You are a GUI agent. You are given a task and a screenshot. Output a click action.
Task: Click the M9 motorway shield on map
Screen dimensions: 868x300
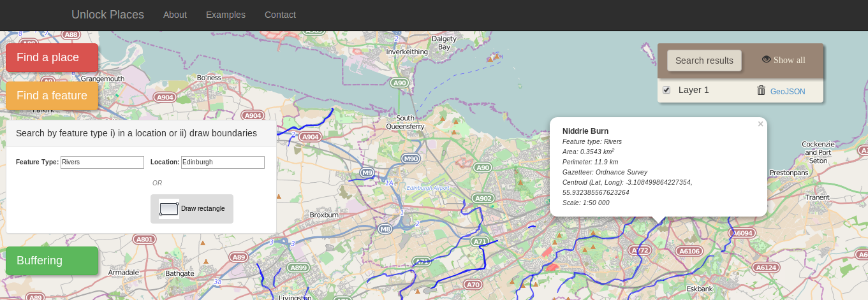point(367,173)
